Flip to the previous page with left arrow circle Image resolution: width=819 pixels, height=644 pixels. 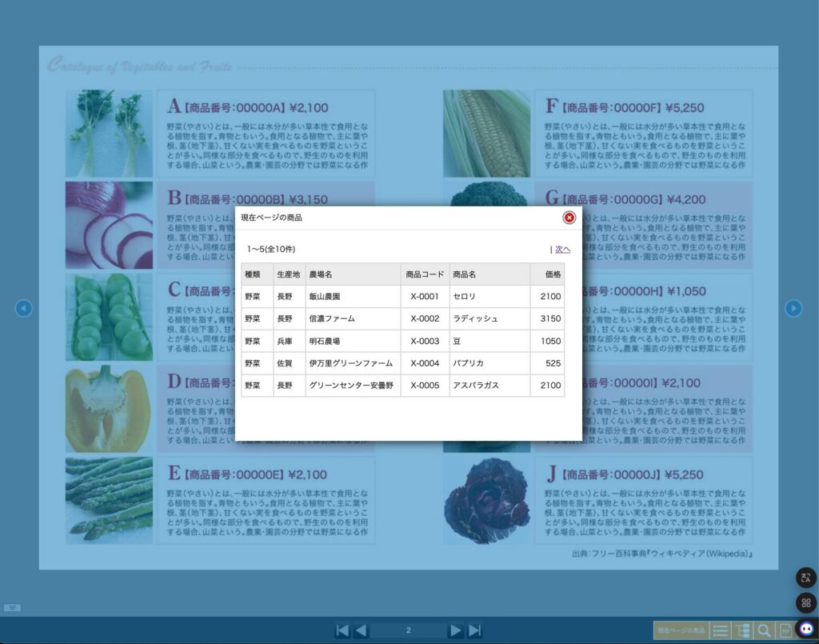[x=24, y=308]
